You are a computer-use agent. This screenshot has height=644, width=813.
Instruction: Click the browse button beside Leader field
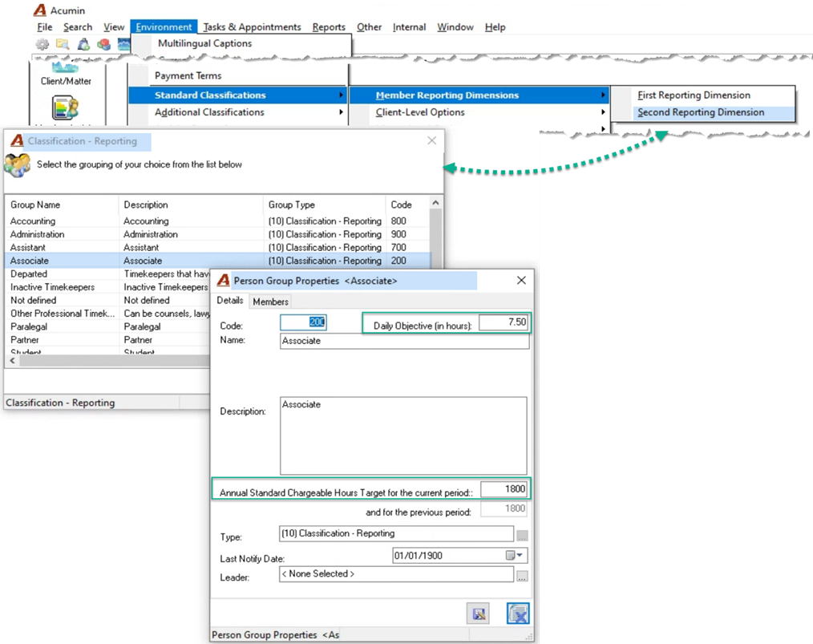522,576
